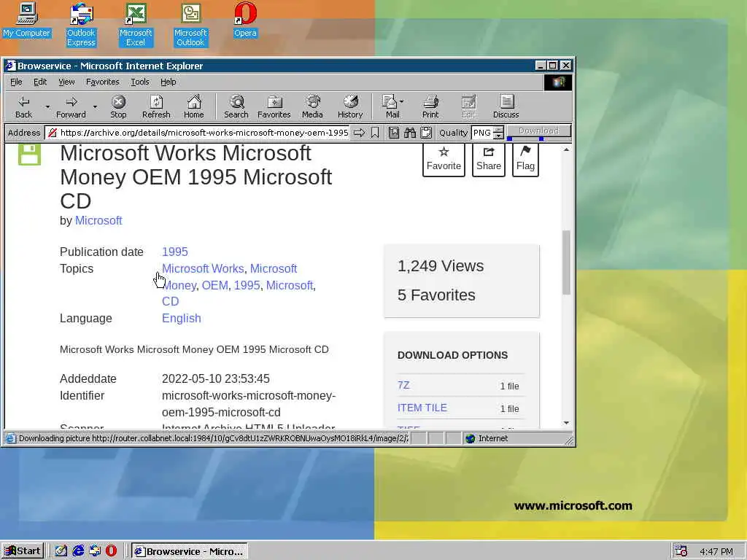Click the 1,249 Views text
This screenshot has width=747, height=560.
click(x=441, y=265)
